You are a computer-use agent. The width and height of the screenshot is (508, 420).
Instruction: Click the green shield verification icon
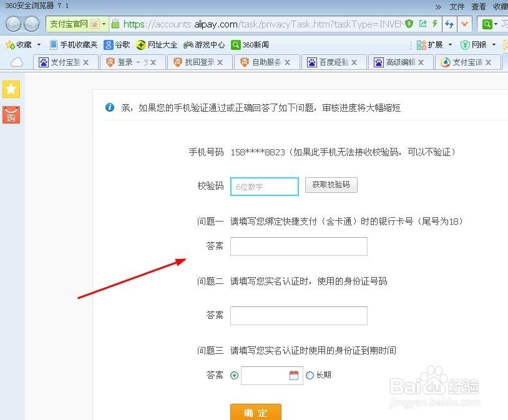(409, 24)
